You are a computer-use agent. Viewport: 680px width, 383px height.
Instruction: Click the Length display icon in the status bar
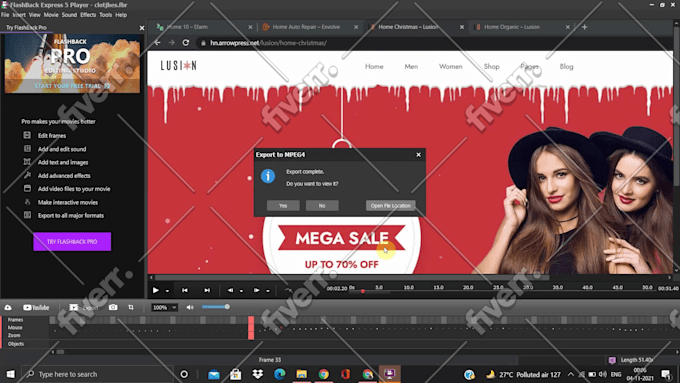coord(612,360)
